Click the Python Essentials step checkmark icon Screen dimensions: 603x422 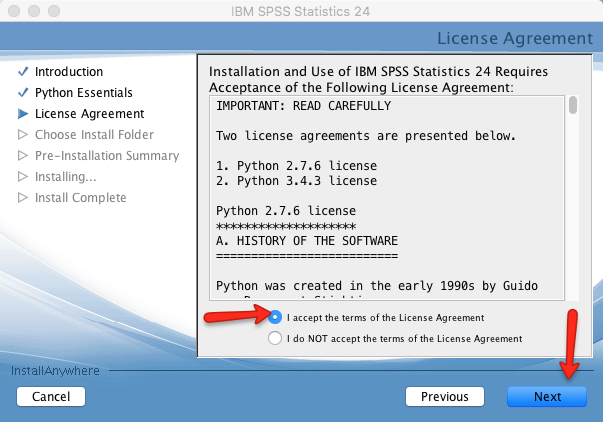point(23,92)
